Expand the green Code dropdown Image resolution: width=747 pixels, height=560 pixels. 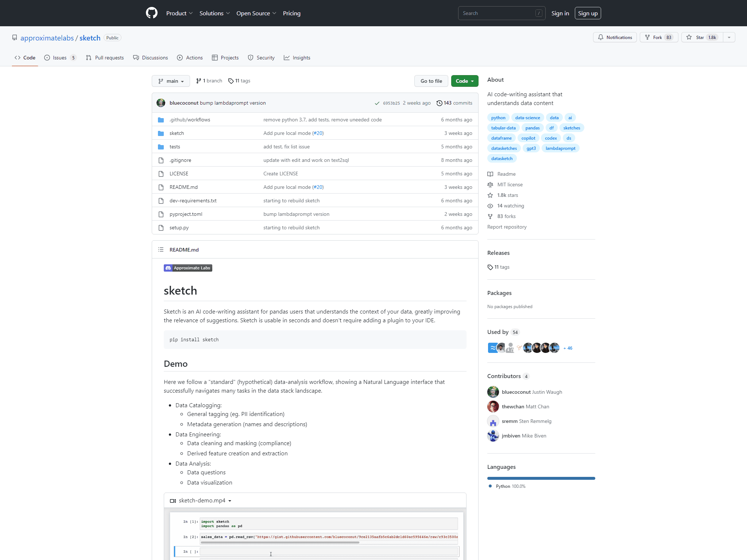465,81
